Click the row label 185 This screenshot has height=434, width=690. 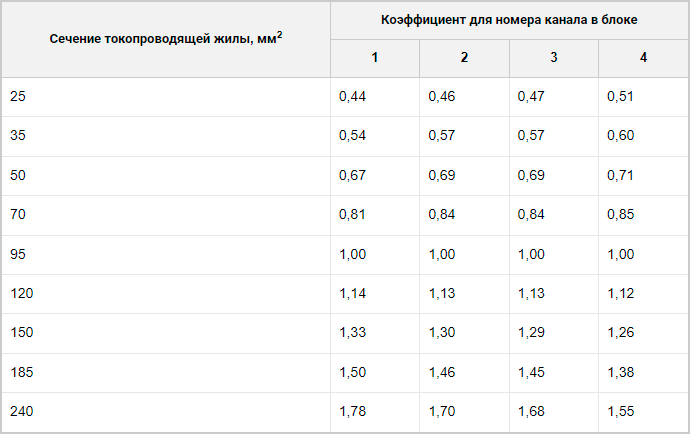22,372
